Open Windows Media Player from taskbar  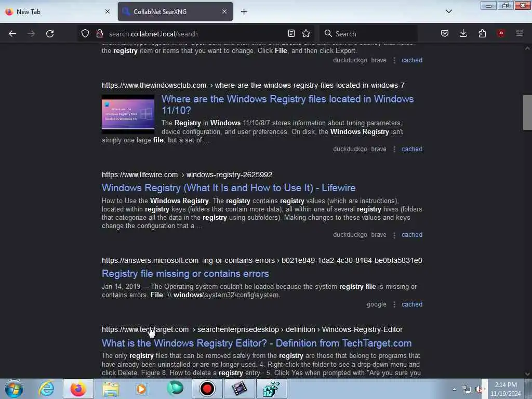[142, 389]
